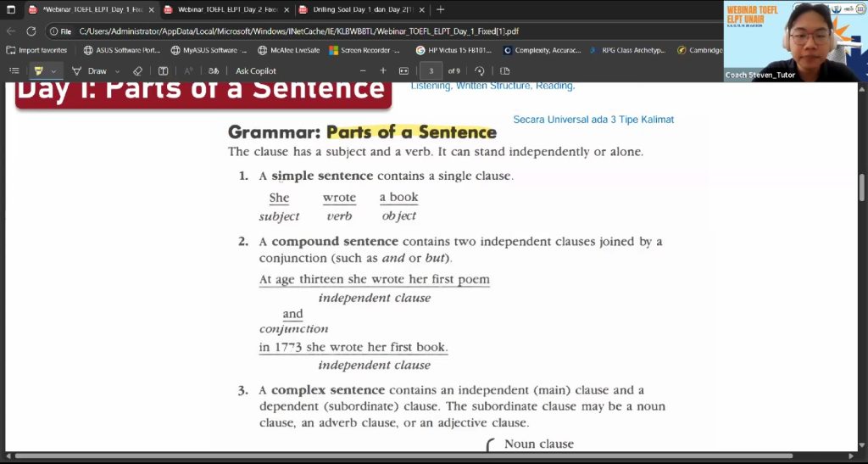The height and width of the screenshot is (464, 868).
Task: Click the page number input box
Action: [431, 71]
